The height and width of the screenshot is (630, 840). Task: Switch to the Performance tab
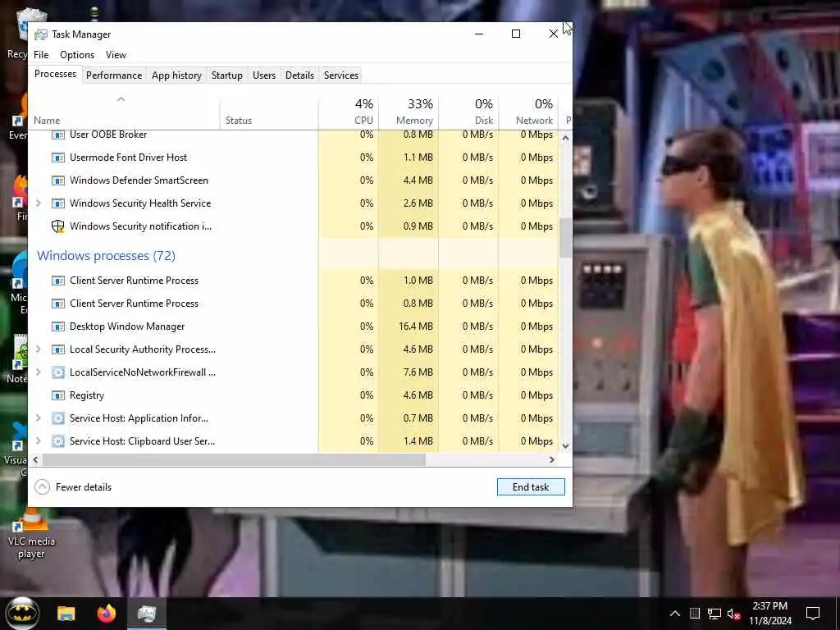(114, 75)
